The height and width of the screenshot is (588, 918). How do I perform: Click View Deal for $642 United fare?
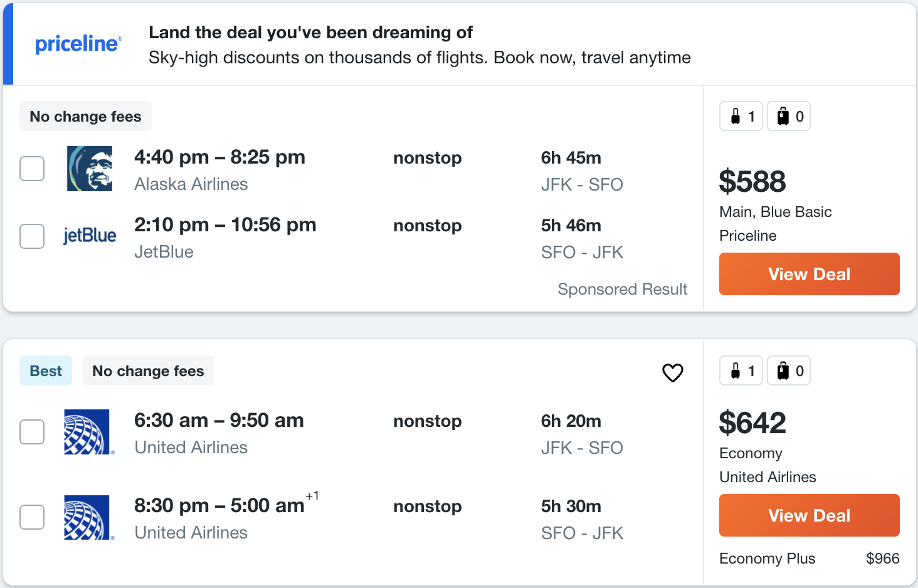(x=809, y=515)
